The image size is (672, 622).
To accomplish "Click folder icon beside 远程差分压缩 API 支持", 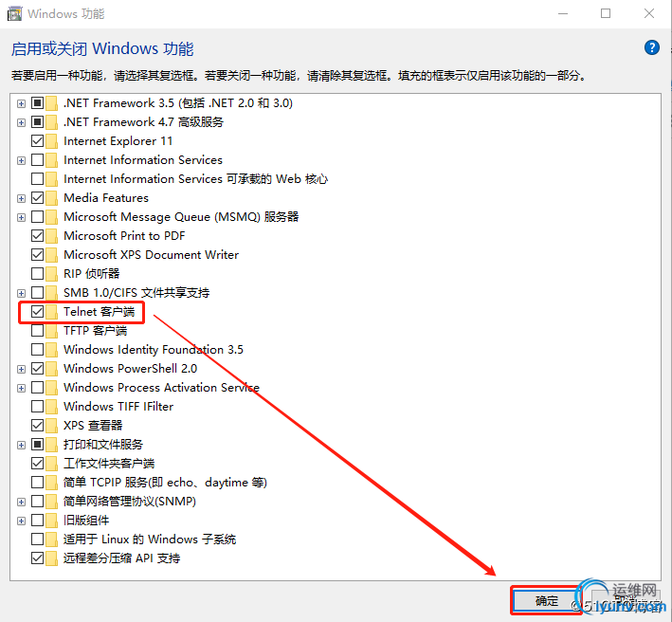I will coord(51,558).
